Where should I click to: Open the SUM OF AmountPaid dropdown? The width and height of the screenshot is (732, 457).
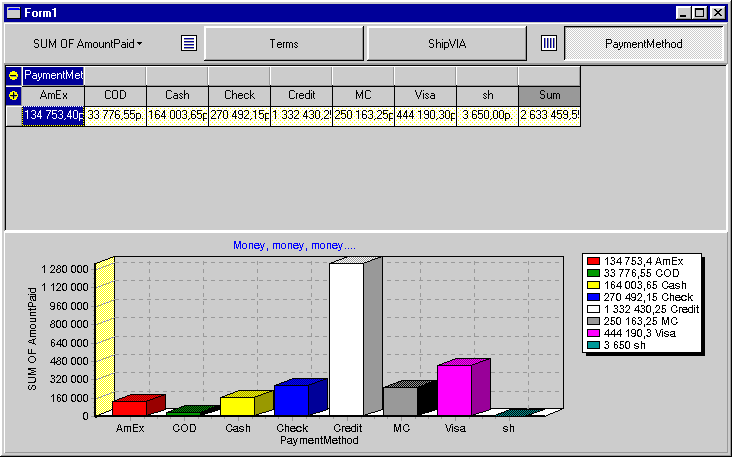coord(88,44)
